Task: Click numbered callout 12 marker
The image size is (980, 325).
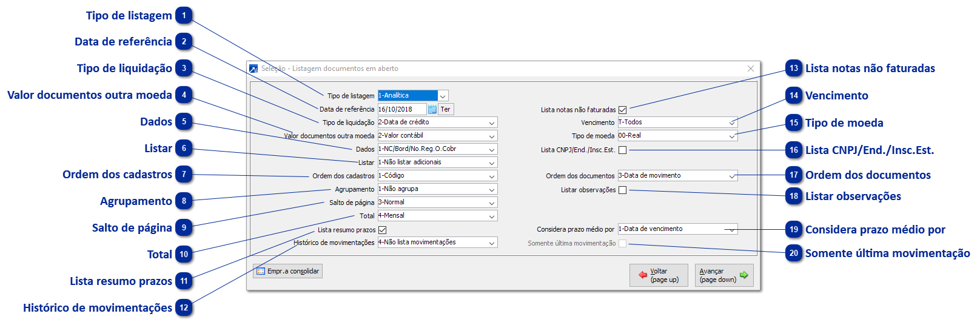Action: (x=184, y=307)
